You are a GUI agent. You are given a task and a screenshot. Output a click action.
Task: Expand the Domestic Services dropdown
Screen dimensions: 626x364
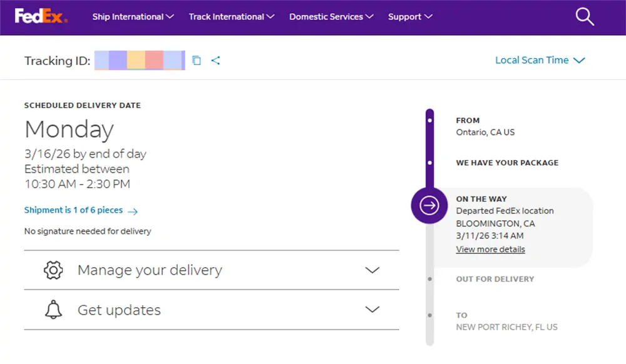point(331,17)
